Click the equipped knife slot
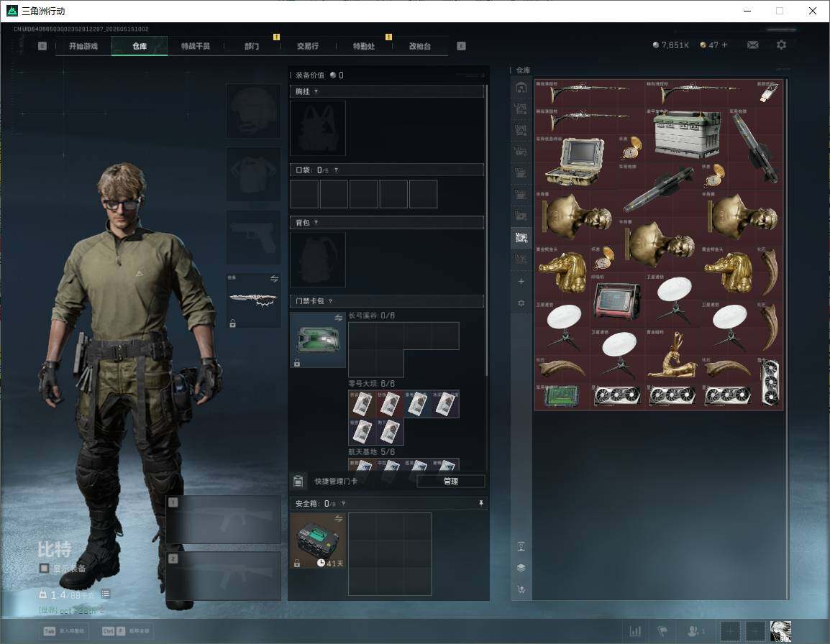 (254, 300)
